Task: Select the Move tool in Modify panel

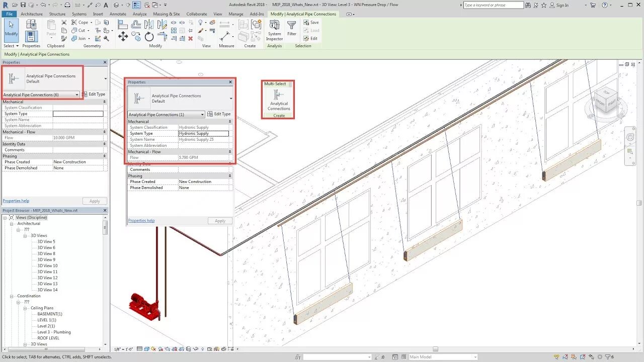Action: 123,36
